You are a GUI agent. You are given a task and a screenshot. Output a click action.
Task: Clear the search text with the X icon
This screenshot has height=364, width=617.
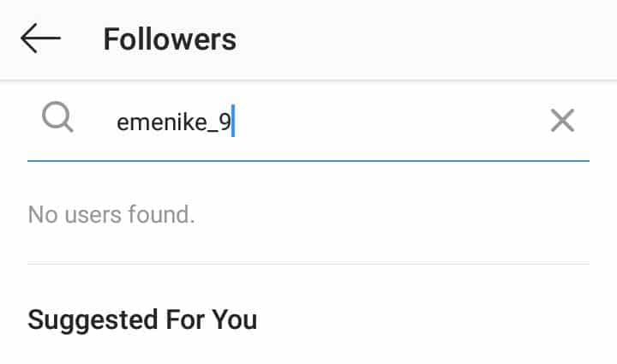tap(562, 120)
